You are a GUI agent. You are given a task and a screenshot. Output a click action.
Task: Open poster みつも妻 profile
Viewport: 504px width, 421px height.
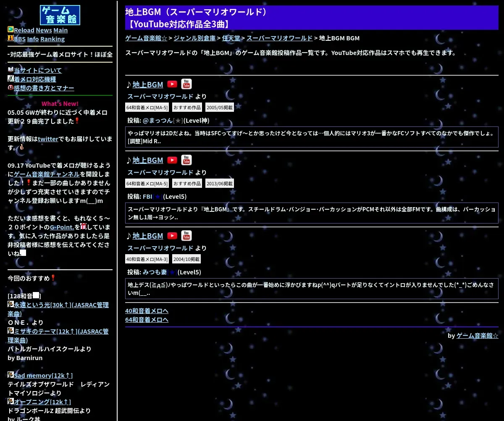[155, 272]
